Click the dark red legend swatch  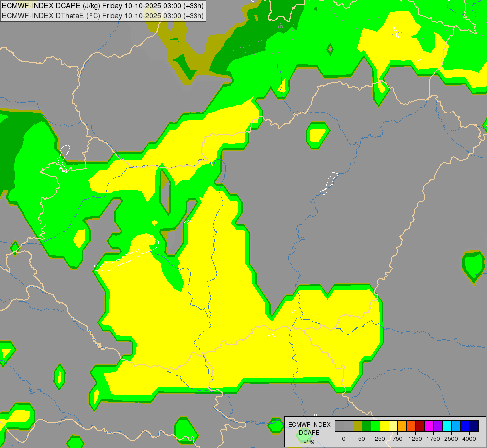tap(420, 426)
